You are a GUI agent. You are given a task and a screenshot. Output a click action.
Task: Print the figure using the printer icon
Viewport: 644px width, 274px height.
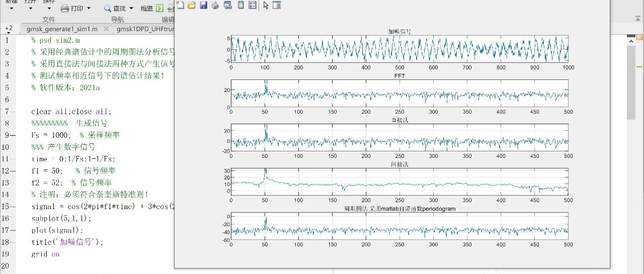click(215, 5)
